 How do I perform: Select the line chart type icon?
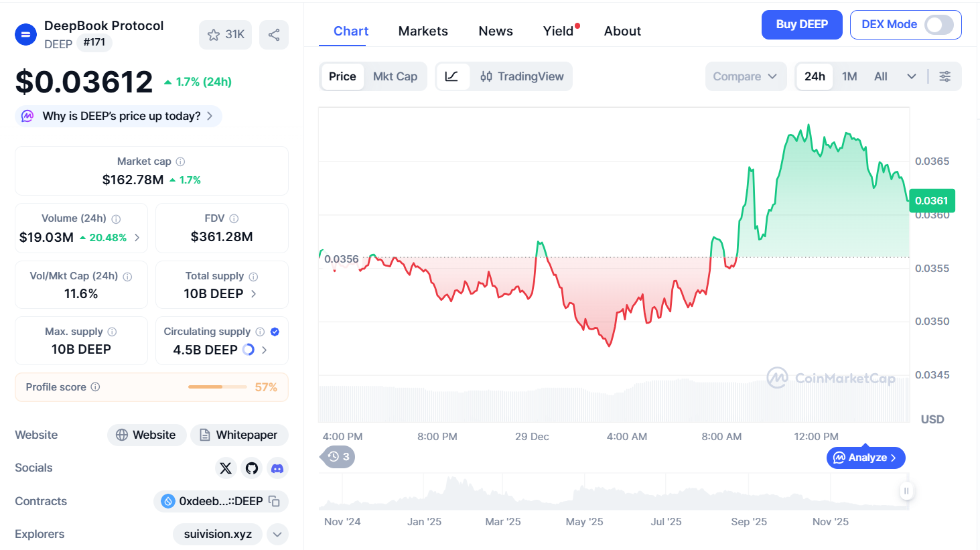[453, 76]
